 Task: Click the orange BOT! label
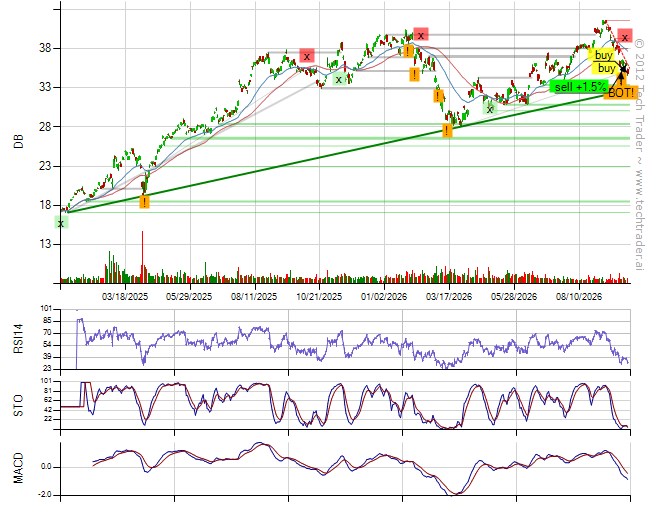(x=621, y=93)
